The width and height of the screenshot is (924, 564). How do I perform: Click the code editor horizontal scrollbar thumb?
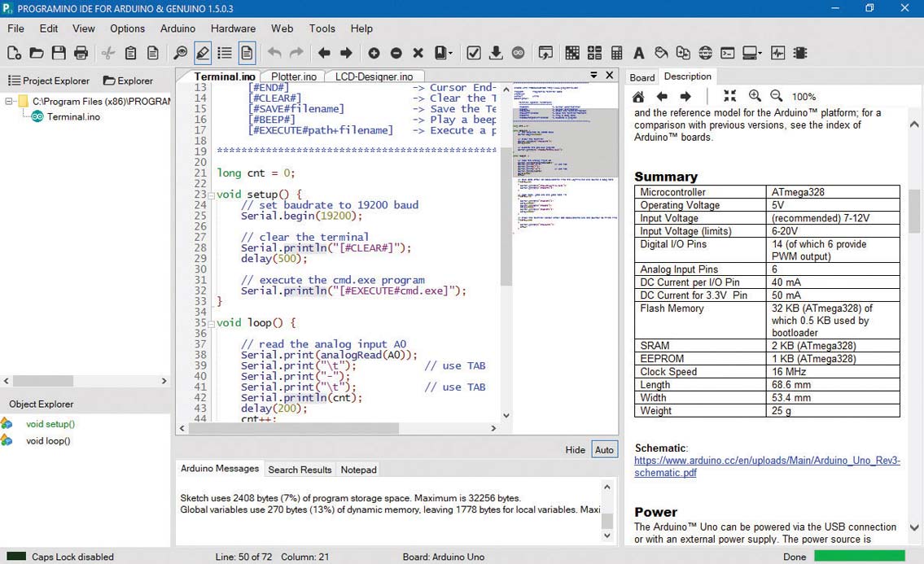point(293,428)
